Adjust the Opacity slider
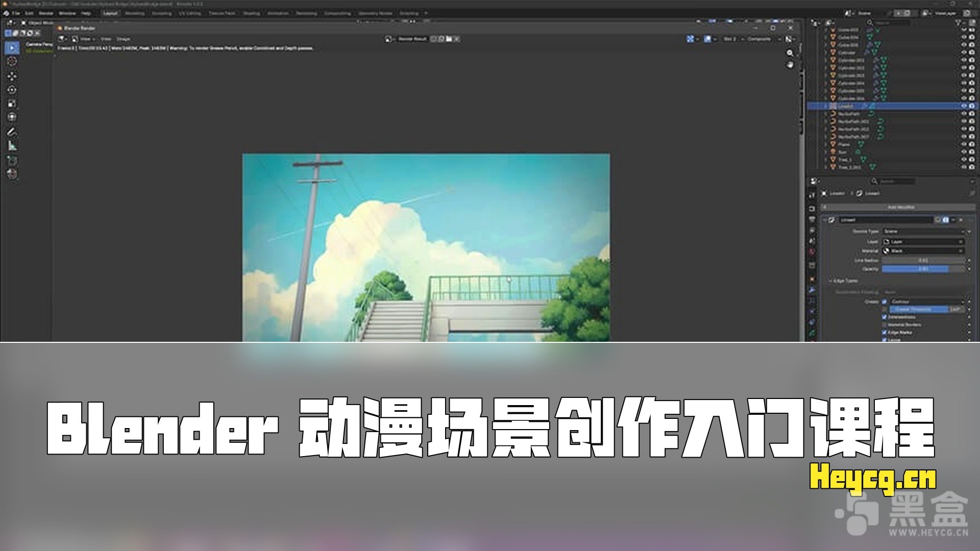Viewport: 980px width, 551px height. click(x=923, y=269)
